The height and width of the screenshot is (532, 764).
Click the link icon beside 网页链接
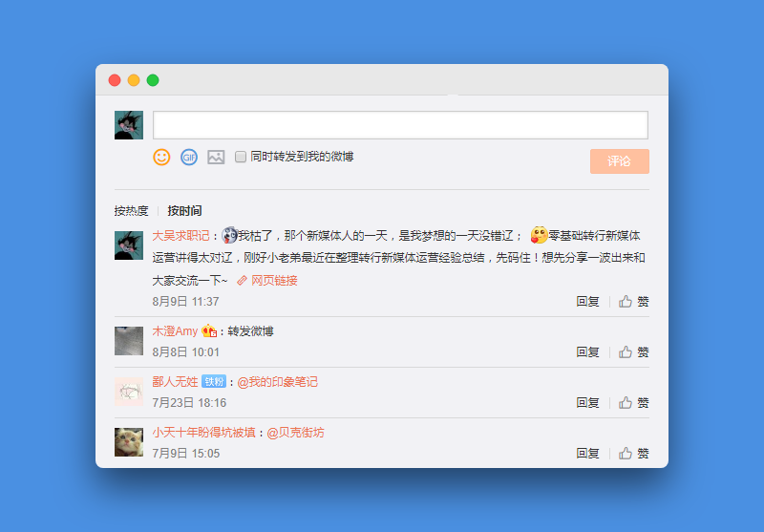[242, 281]
